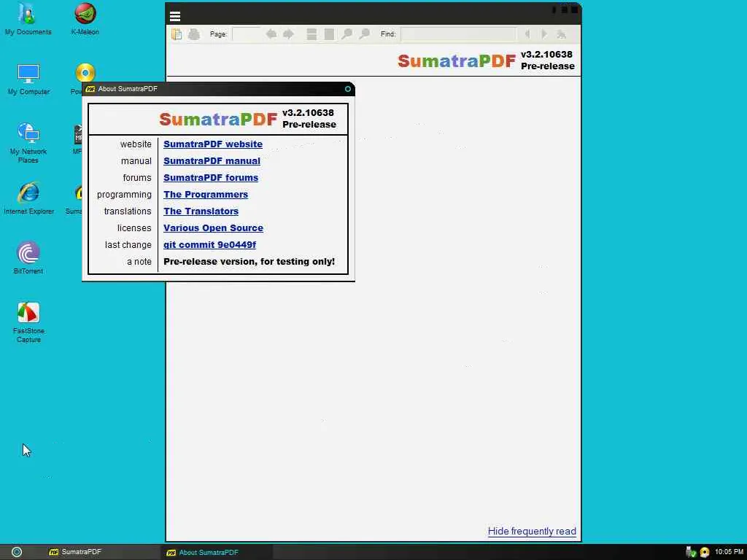This screenshot has width=747, height=560.
Task: Open FastStone Capture desktop icon
Action: click(x=28, y=322)
